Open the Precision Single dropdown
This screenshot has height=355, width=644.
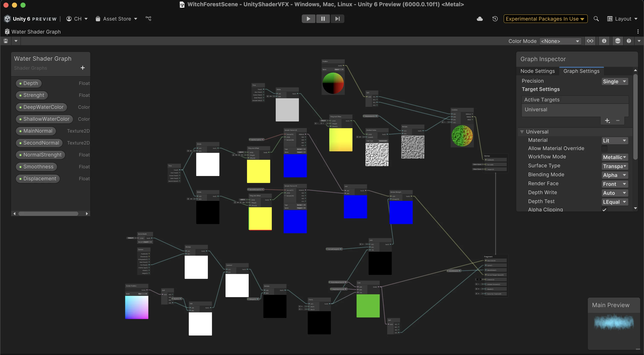coord(614,82)
